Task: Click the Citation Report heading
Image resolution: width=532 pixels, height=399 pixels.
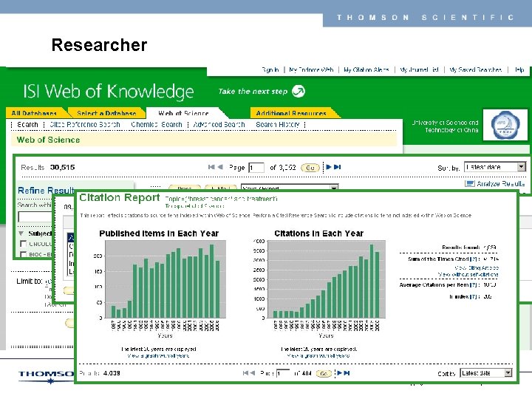Action: click(120, 197)
